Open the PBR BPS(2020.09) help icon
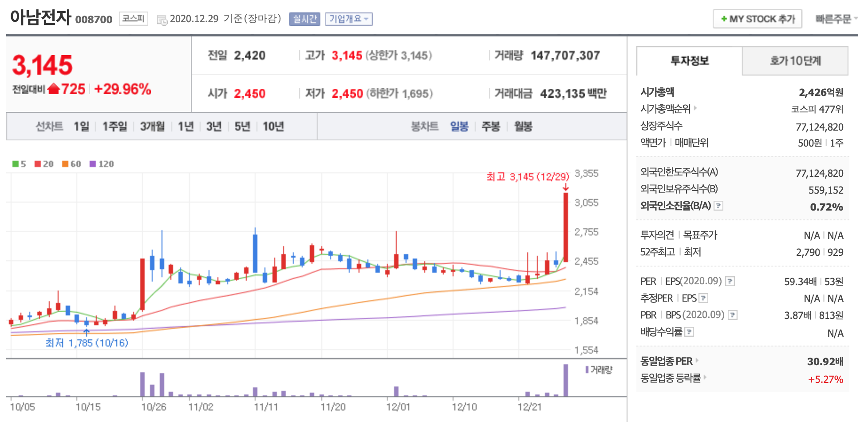 click(x=733, y=315)
